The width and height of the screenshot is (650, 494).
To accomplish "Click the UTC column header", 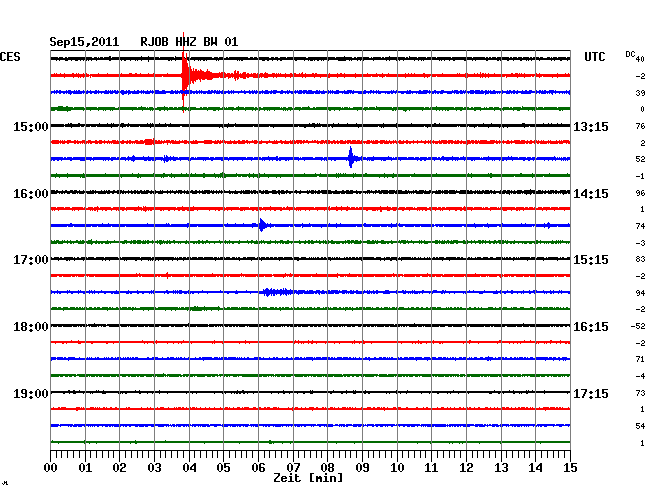I will (x=594, y=57).
